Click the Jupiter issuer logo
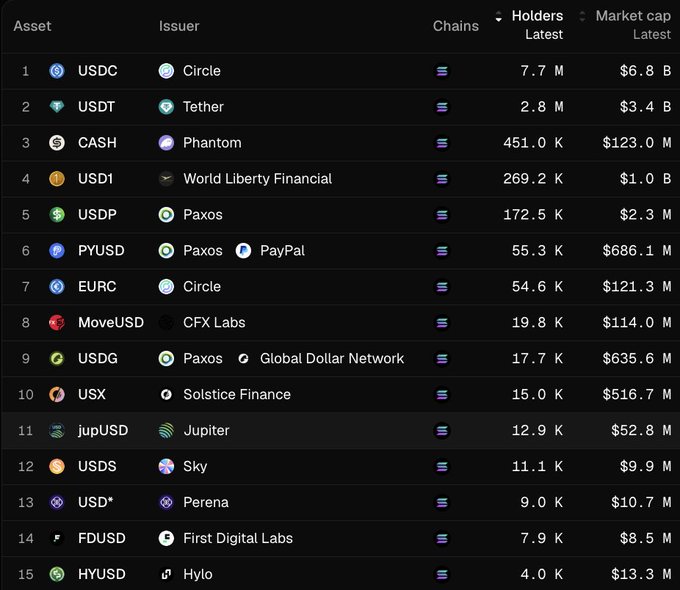Viewport: 680px width, 590px height. 166,431
